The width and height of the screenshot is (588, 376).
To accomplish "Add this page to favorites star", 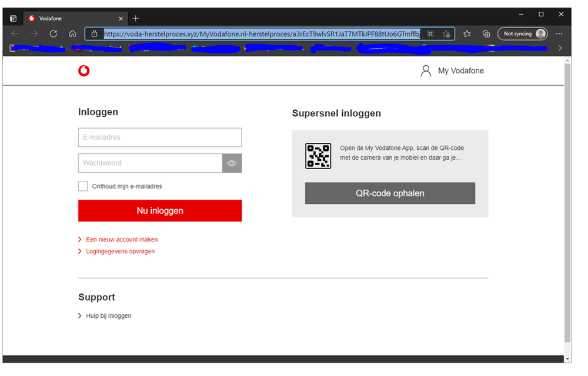I will click(446, 34).
